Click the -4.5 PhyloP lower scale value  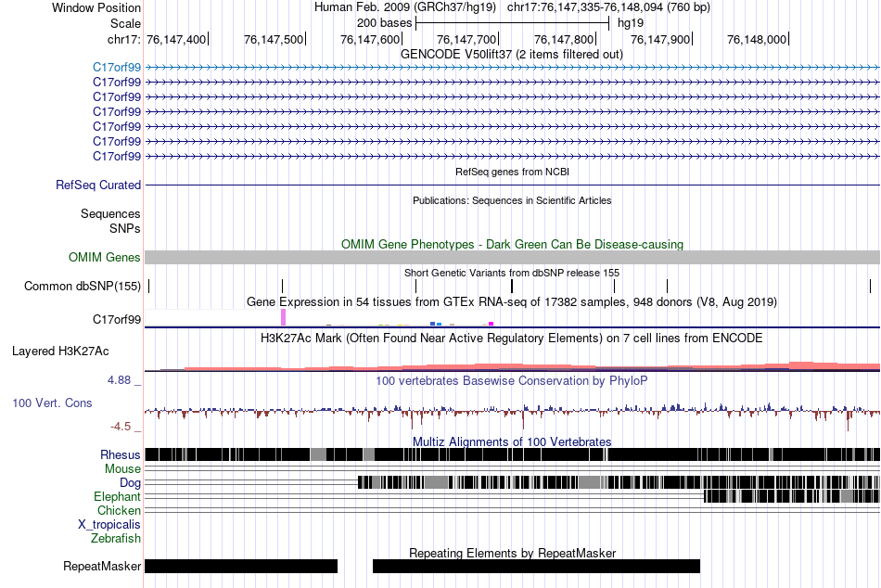click(x=121, y=427)
